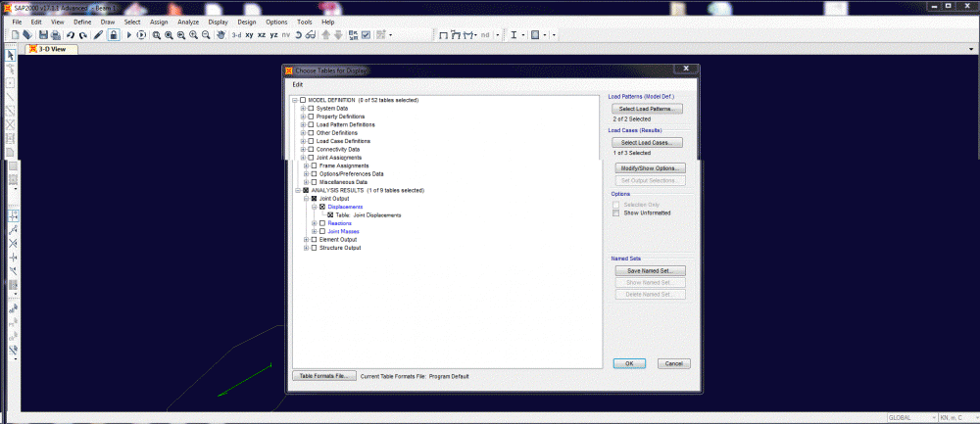This screenshot has height=424, width=980.
Task: Click the Save Named Set button
Action: click(648, 271)
